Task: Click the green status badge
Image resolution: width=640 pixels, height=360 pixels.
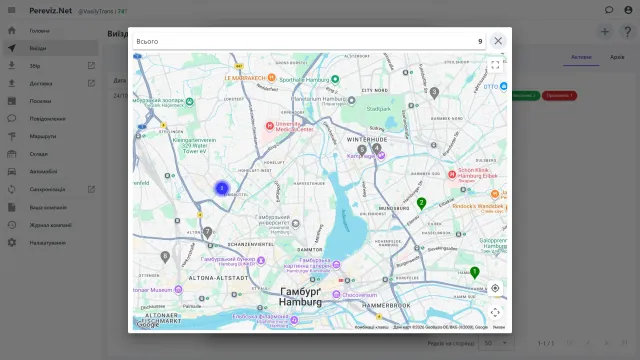Action: tap(525, 96)
